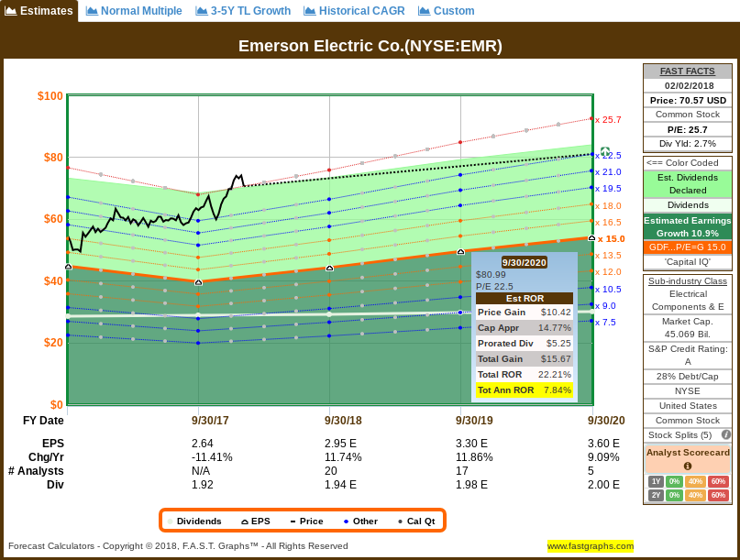Image resolution: width=740 pixels, height=560 pixels.
Task: Click the info icon next to Stock Splits (5)
Action: [725, 434]
